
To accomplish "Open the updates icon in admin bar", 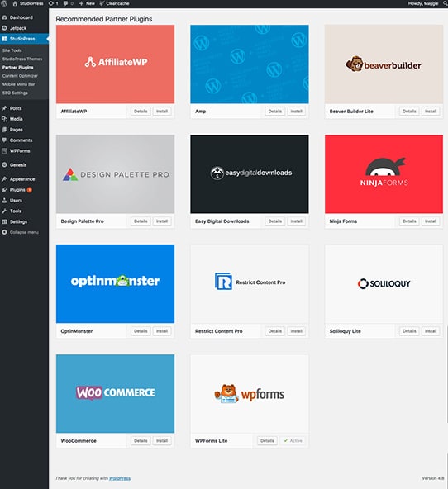I will pos(54,3).
